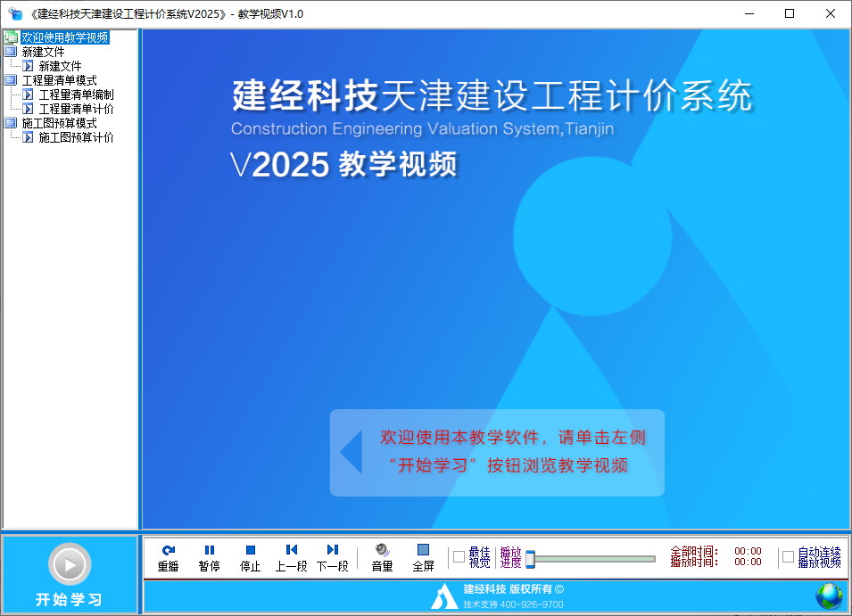Collapse the 工程量清单模式 parent node
The height and width of the screenshot is (616, 852).
tap(11, 80)
